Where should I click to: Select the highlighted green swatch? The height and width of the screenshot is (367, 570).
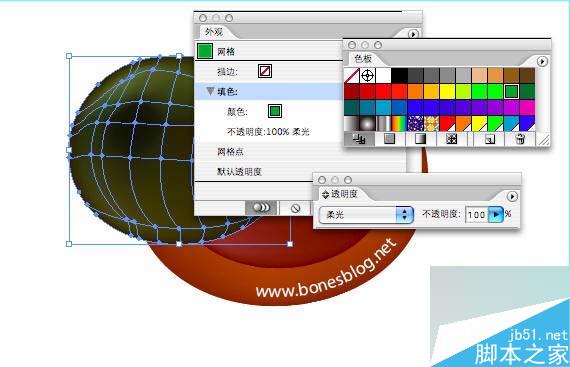click(511, 92)
